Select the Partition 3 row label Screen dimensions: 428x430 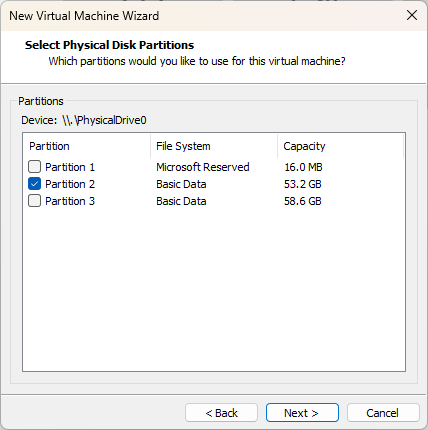(x=70, y=201)
